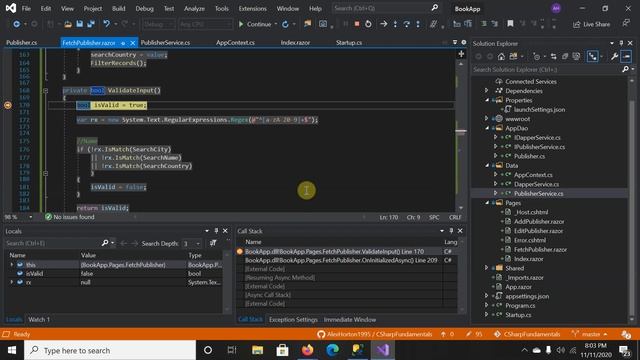Image resolution: width=640 pixels, height=360 pixels.
Task: Click the Solution Explorer search magnifier icon
Action: 625,69
